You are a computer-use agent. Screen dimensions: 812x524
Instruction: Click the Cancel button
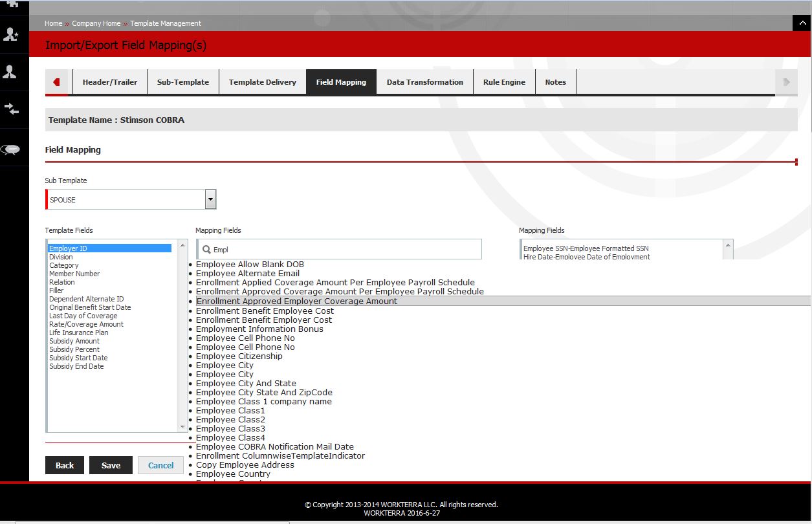point(160,465)
